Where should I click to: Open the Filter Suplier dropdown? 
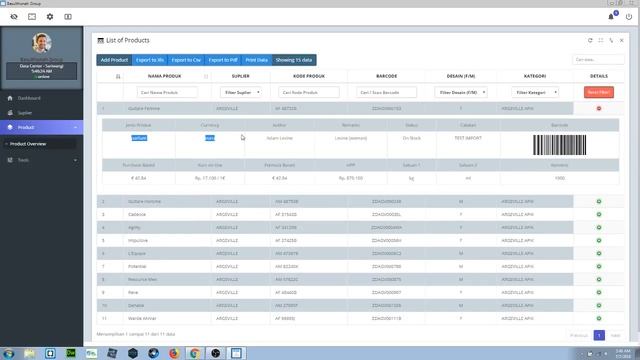coord(241,93)
